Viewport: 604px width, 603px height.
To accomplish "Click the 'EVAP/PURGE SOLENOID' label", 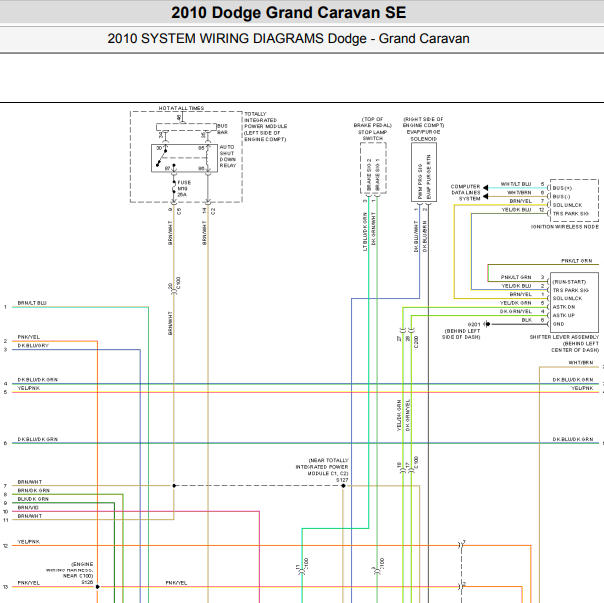I will click(423, 135).
